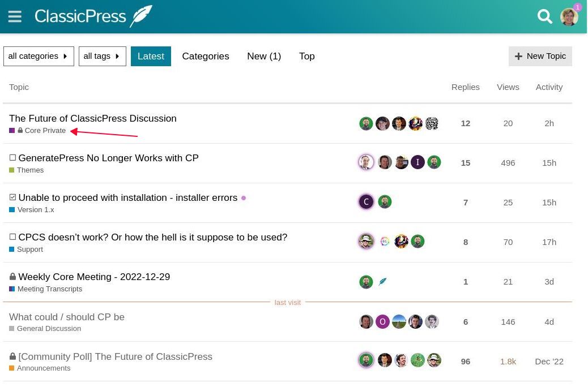Click the 1.8k views count
Image resolution: width=588 pixels, height=387 pixels.
click(508, 362)
